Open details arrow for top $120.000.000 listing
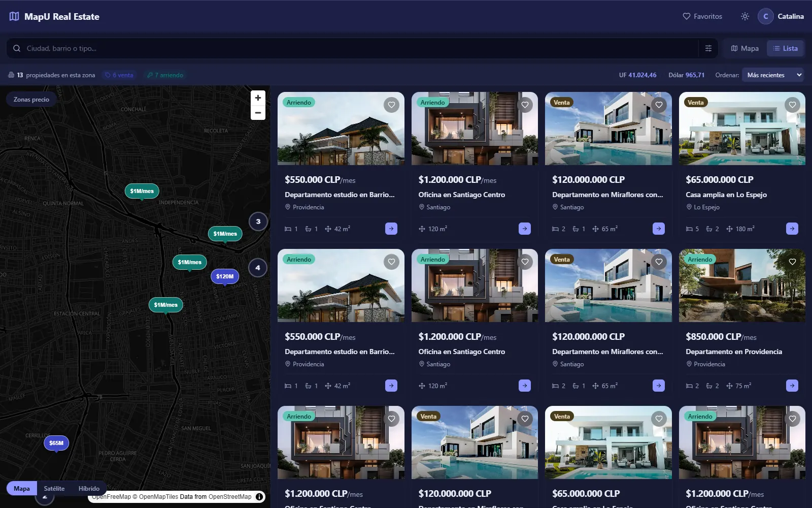This screenshot has height=508, width=812. pos(659,229)
